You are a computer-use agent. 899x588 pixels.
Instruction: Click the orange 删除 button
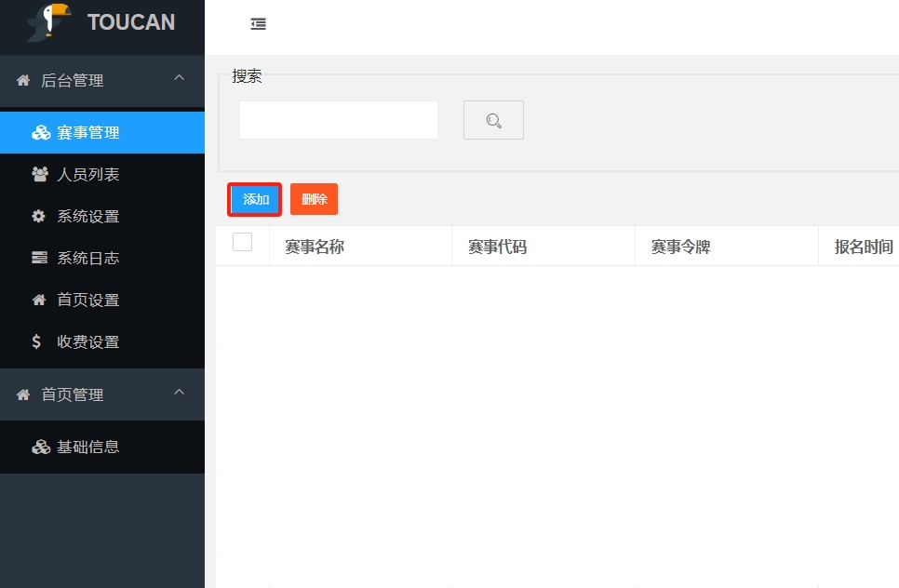pos(314,199)
